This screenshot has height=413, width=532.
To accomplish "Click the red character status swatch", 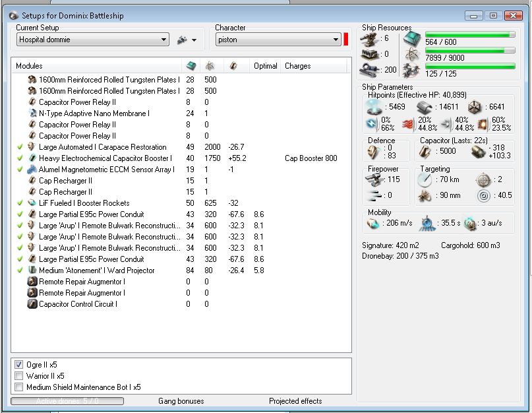I will click(345, 40).
